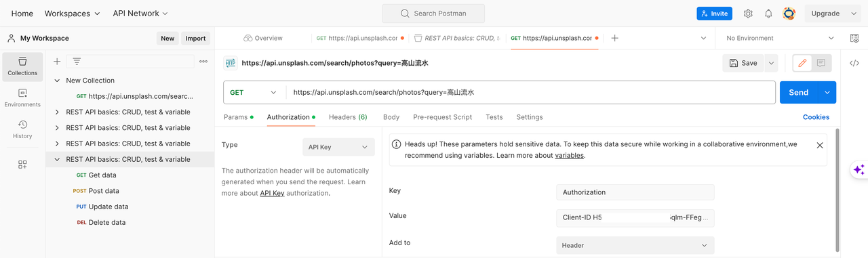This screenshot has width=868, height=258.
Task: Click the request URL input field
Action: 530,93
